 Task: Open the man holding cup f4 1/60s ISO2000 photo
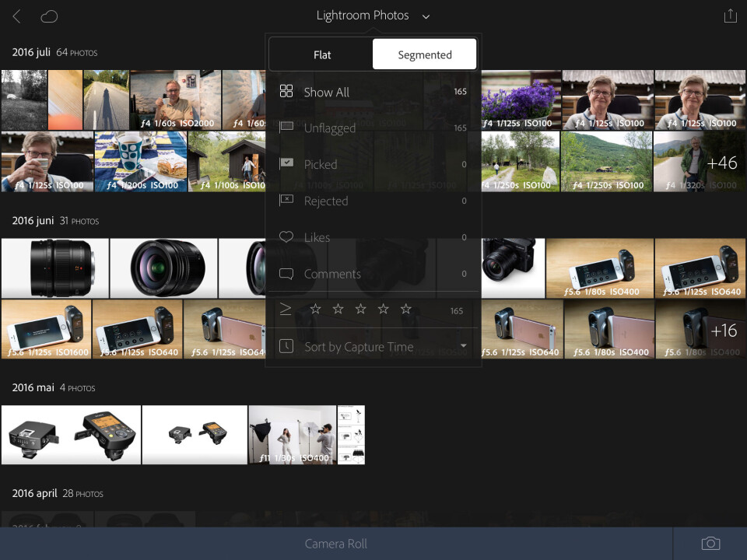(x=175, y=100)
